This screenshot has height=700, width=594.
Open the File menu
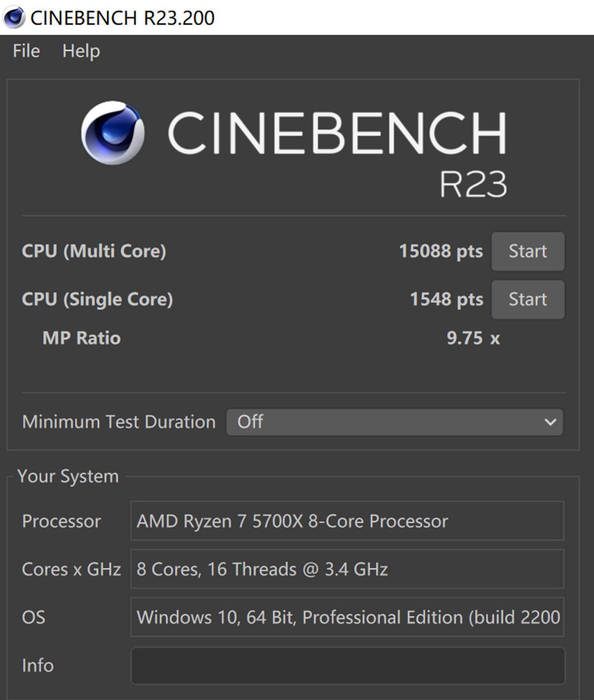(25, 51)
